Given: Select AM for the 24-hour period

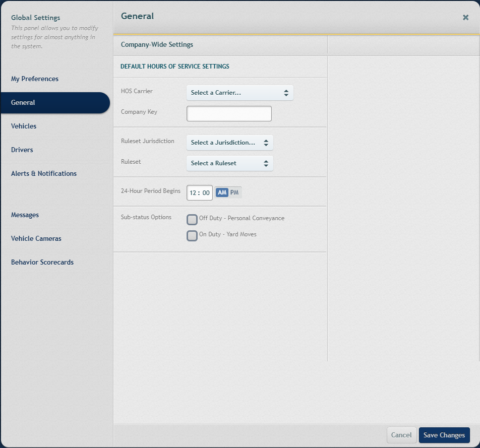Looking at the screenshot, I should point(221,192).
